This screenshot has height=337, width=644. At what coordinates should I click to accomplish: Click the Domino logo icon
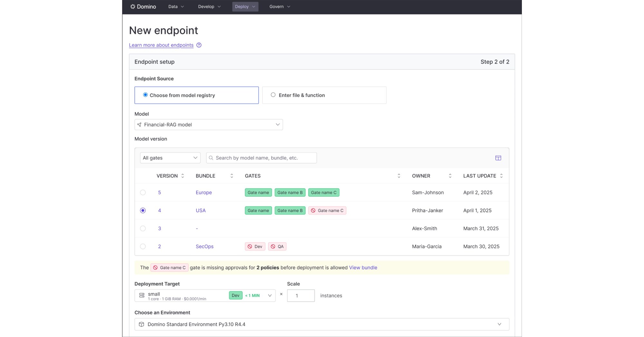point(133,6)
